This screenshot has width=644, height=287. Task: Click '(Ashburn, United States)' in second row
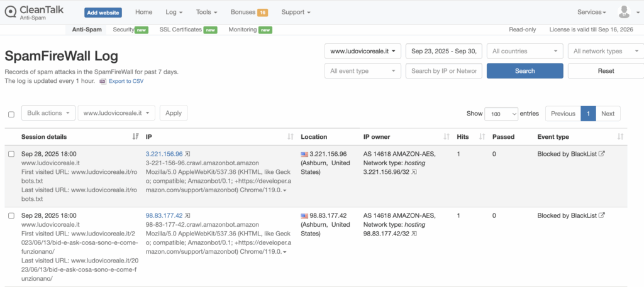click(x=325, y=229)
